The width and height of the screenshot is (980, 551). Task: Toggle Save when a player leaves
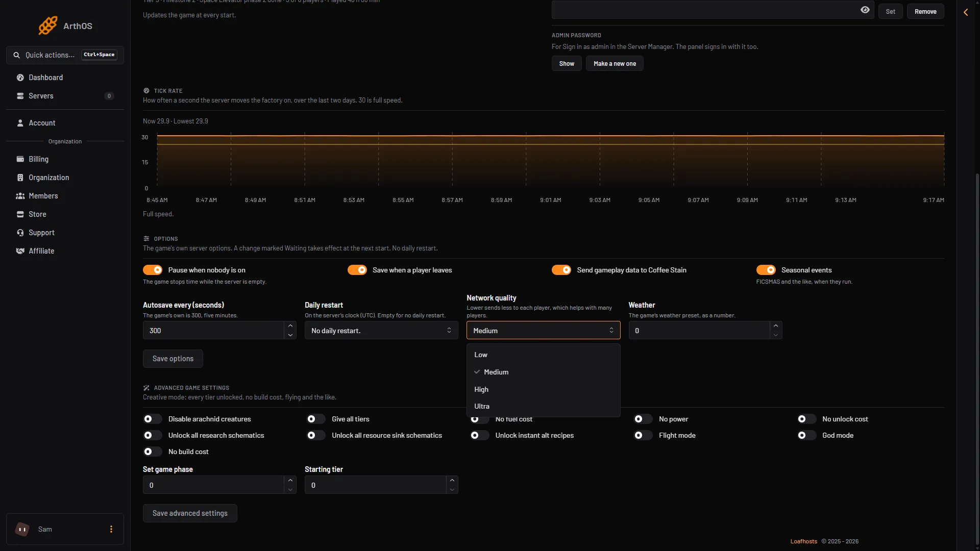click(357, 270)
